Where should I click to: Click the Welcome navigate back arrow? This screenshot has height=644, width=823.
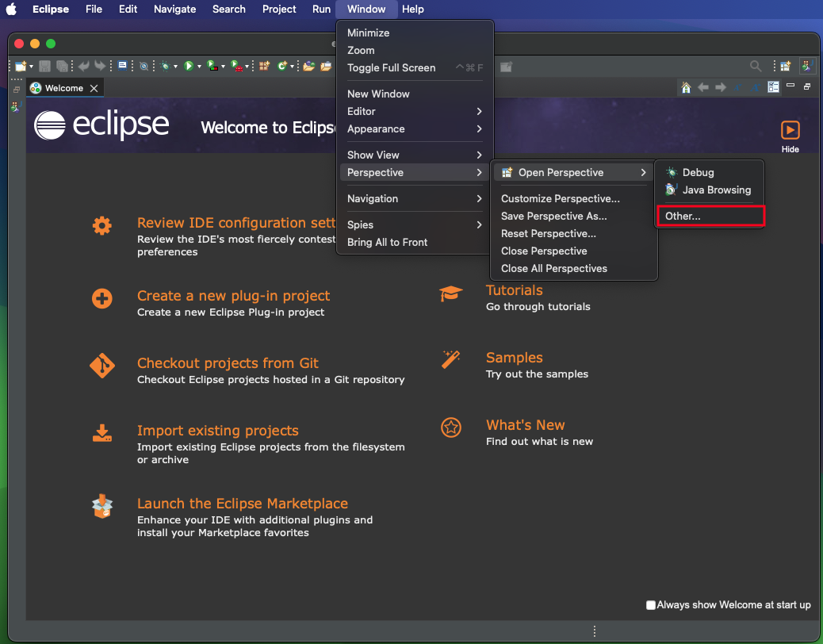(703, 87)
